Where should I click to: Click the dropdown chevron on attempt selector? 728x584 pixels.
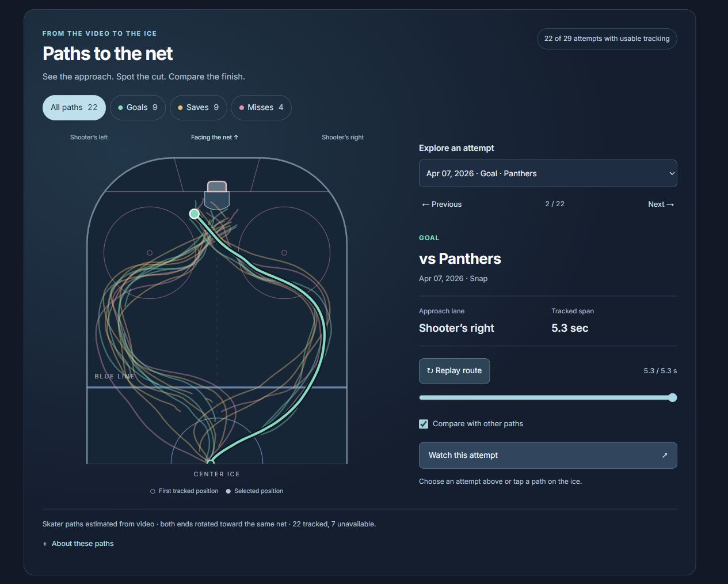(671, 173)
